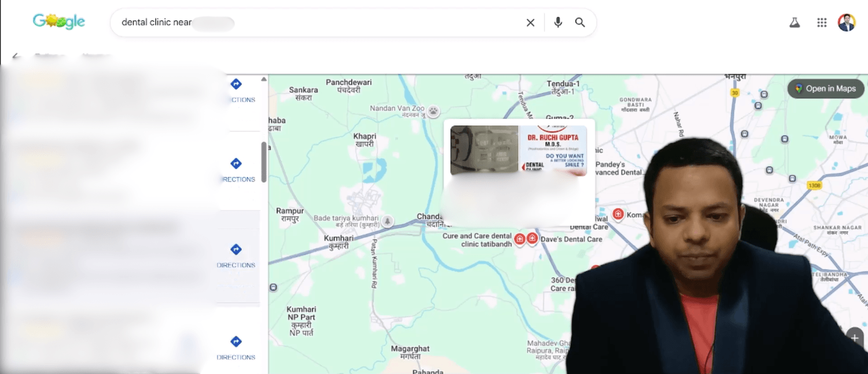
Task: Select the red pin beside 'Koma'
Action: coord(618,214)
